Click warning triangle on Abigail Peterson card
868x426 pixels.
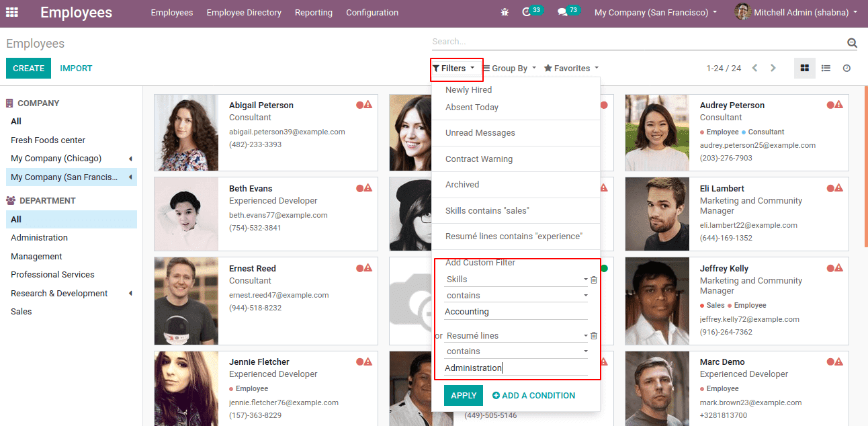(368, 105)
